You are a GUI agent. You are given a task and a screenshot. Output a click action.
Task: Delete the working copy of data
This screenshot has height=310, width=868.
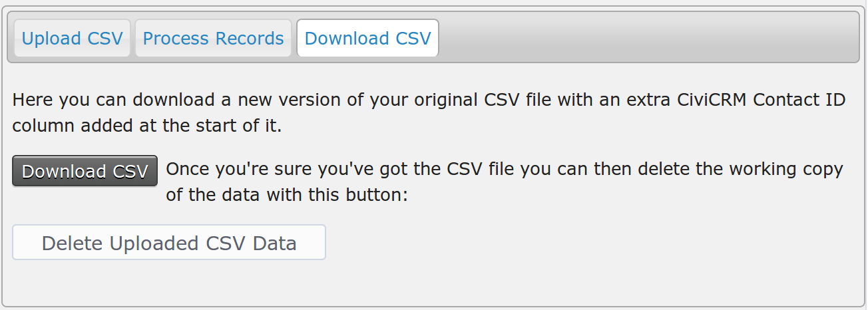[169, 242]
